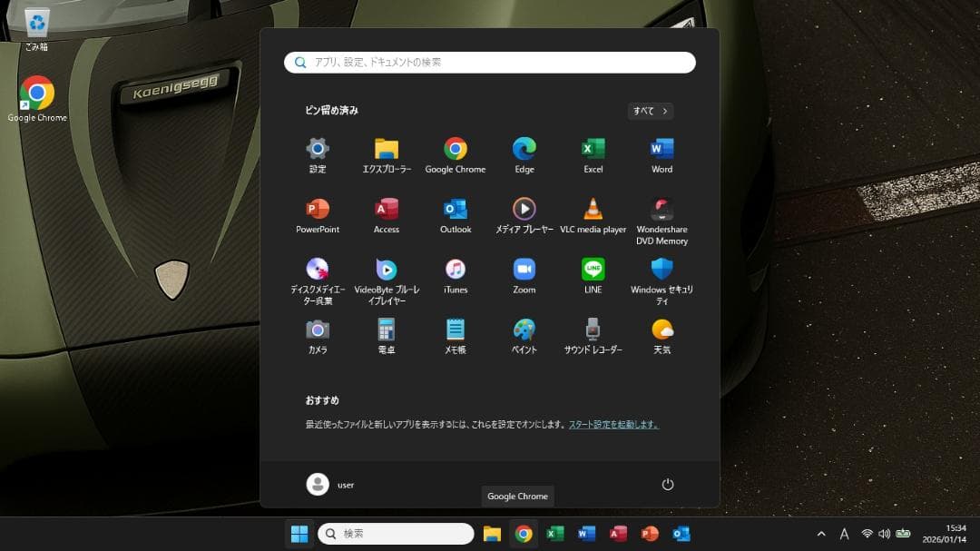
Task: Expand the すべて (All apps) list
Action: click(x=650, y=111)
